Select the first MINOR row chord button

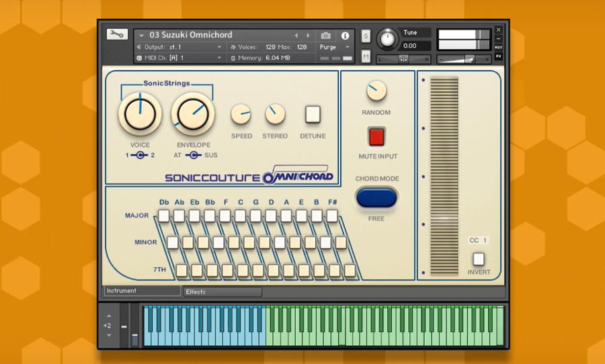click(x=173, y=242)
